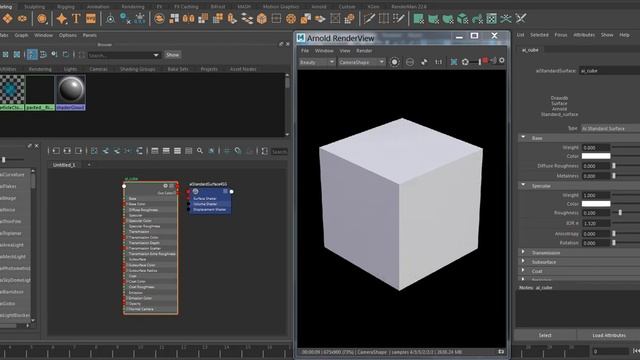Click the orange sphere shelf icon

(x=42, y=18)
